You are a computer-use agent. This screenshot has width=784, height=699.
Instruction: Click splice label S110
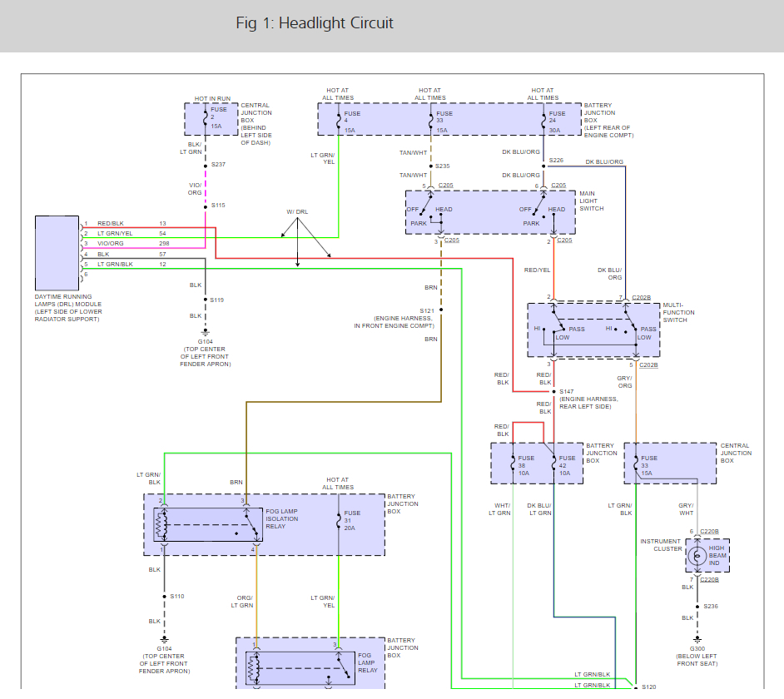pos(177,596)
